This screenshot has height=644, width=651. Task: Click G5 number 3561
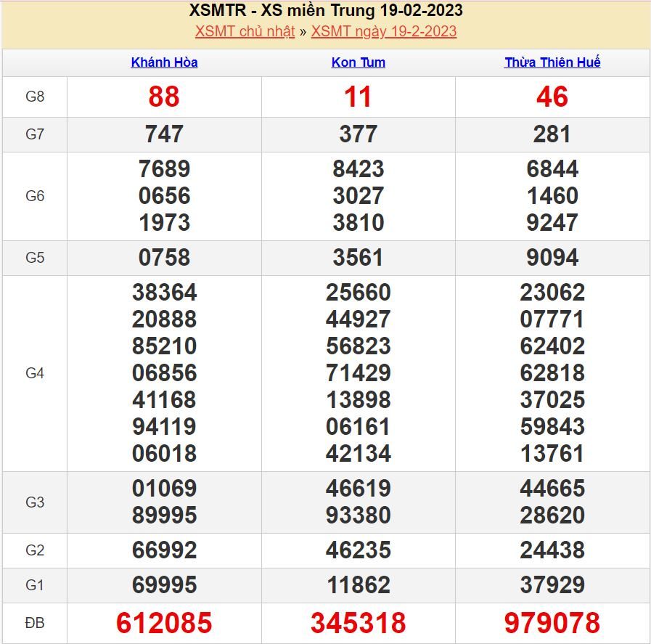click(358, 258)
